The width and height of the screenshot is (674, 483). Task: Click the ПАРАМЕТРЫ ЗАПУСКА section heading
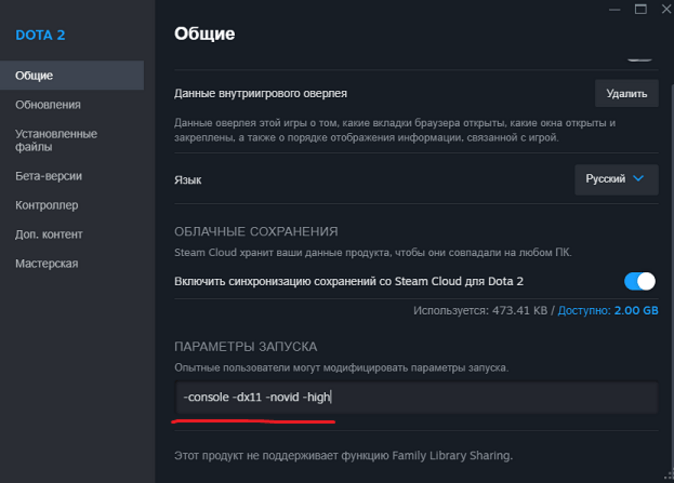point(245,346)
